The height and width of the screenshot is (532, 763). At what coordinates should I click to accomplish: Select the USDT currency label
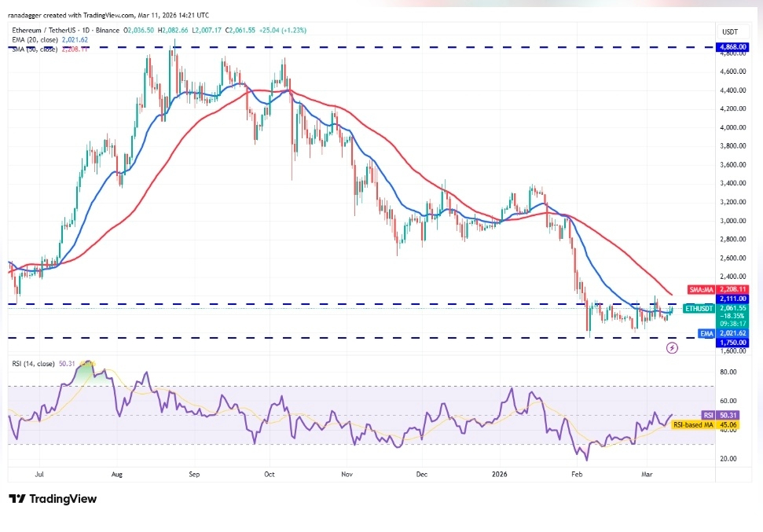point(729,32)
